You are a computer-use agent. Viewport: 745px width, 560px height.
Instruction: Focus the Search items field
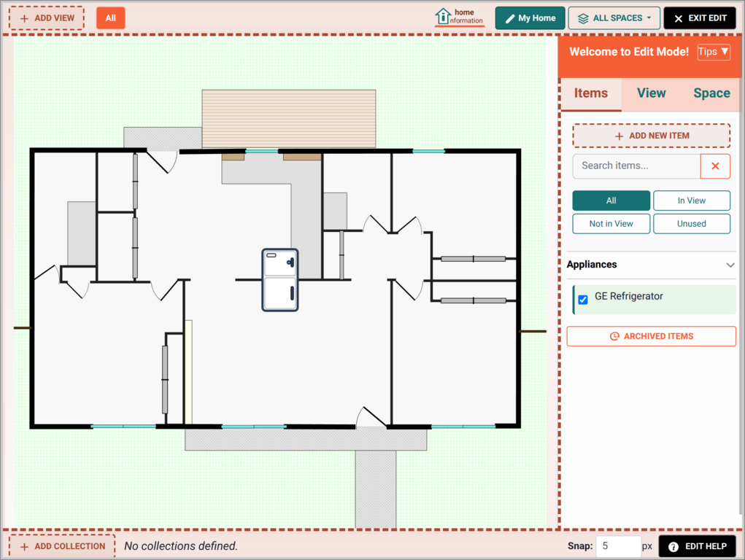pos(636,166)
